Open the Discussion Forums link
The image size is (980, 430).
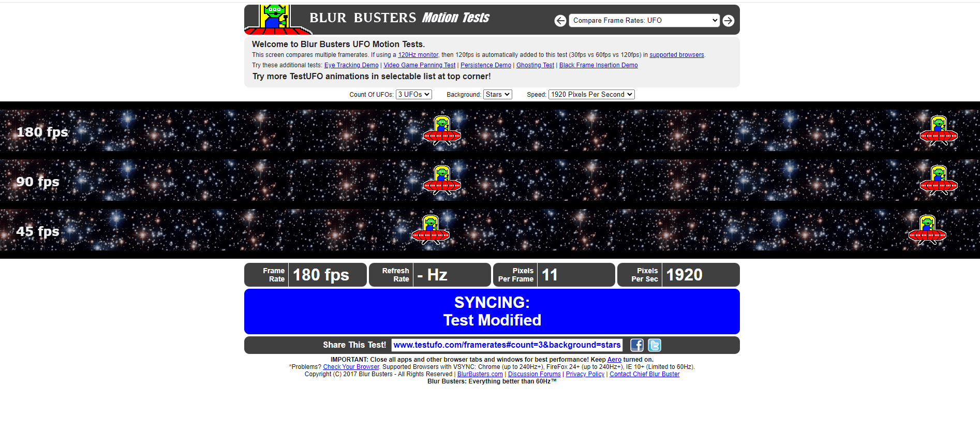pos(534,374)
